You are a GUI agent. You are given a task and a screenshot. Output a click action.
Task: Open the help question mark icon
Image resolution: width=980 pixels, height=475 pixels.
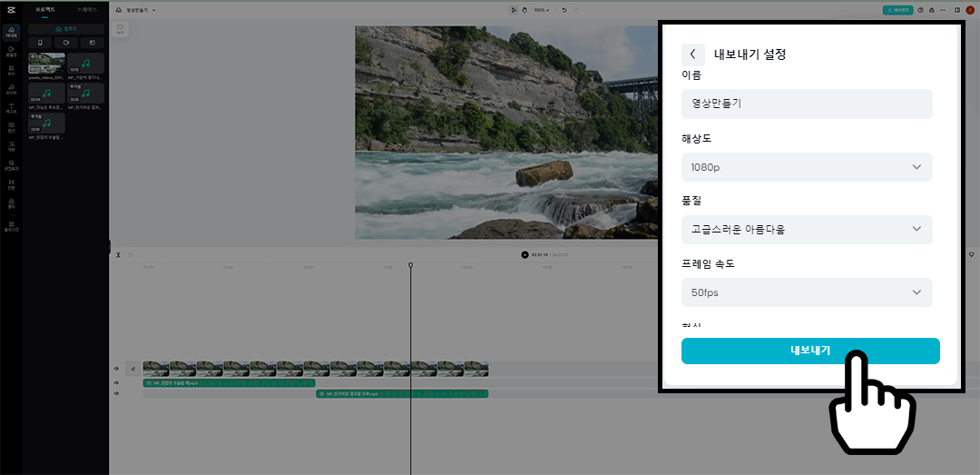[x=920, y=10]
